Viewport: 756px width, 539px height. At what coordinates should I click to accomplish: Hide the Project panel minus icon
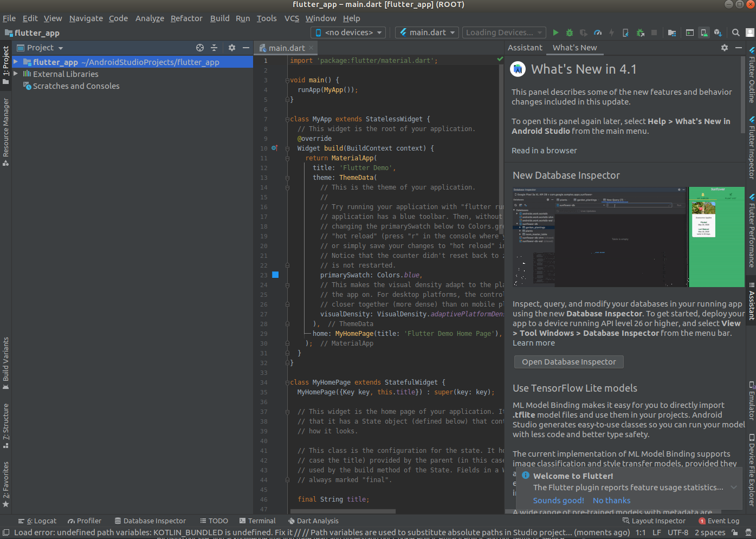coord(246,48)
